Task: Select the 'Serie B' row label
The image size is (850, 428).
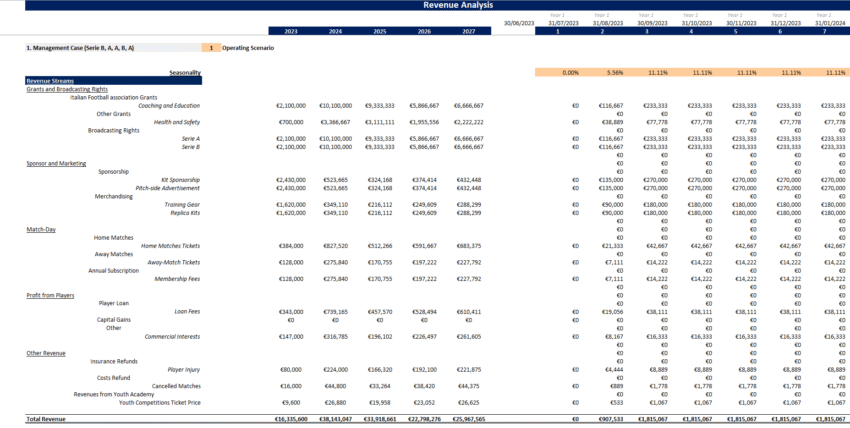Action: point(191,147)
